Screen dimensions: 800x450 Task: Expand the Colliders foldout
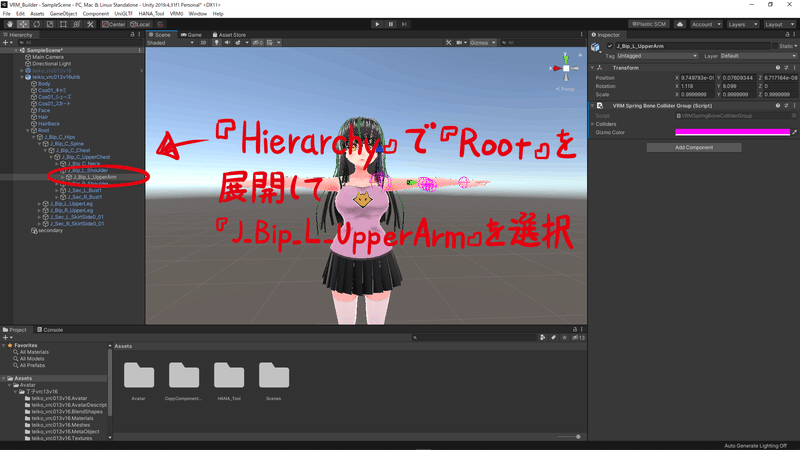[593, 124]
